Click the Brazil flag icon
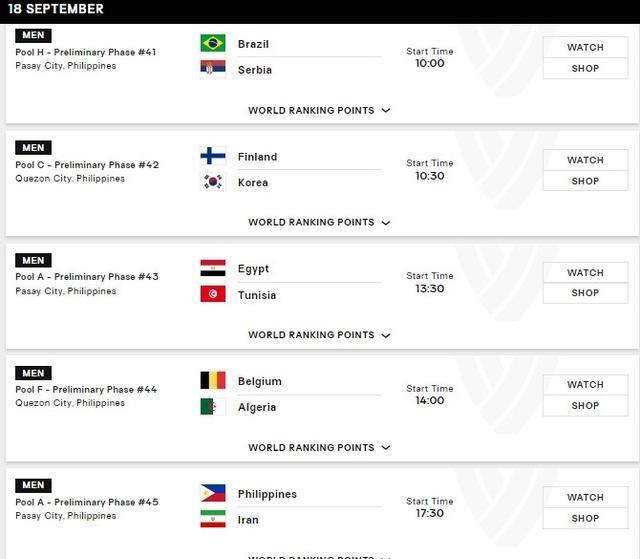Screen dimensions: 640x559 [x=212, y=43]
